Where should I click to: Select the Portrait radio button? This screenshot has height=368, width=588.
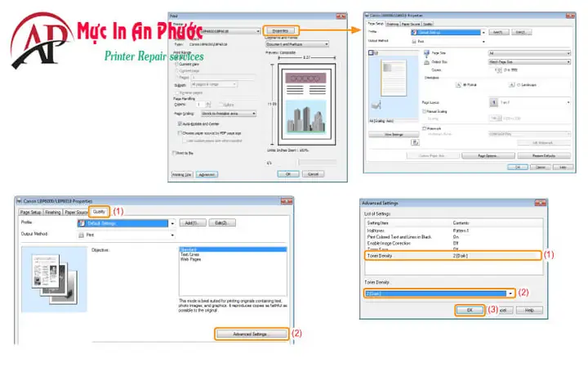tap(465, 85)
